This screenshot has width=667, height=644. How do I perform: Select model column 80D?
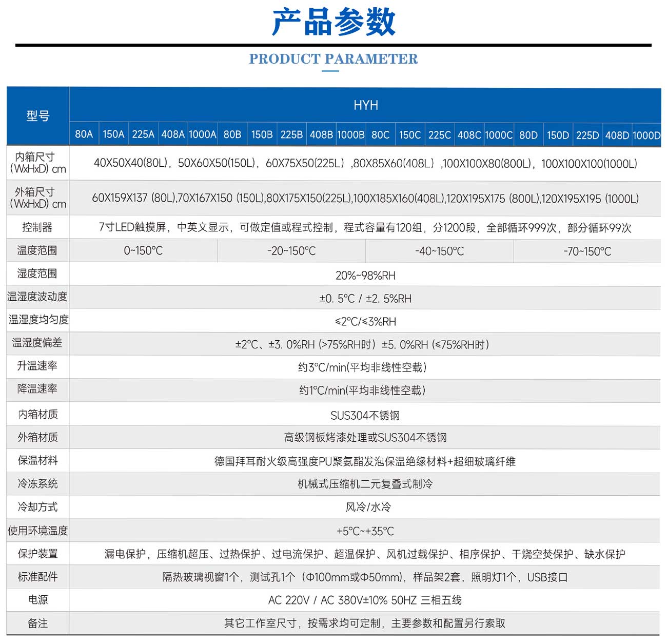pos(528,134)
